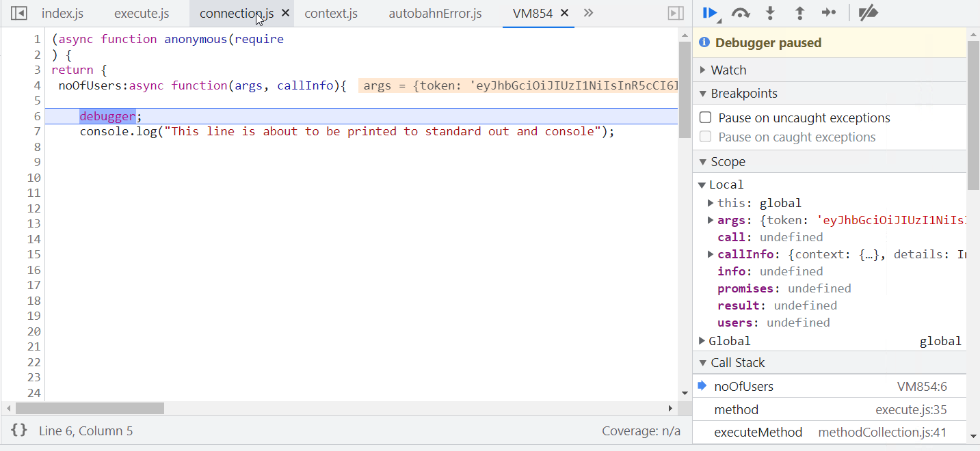Click the 'Coverage: n/a' status text

click(x=641, y=431)
